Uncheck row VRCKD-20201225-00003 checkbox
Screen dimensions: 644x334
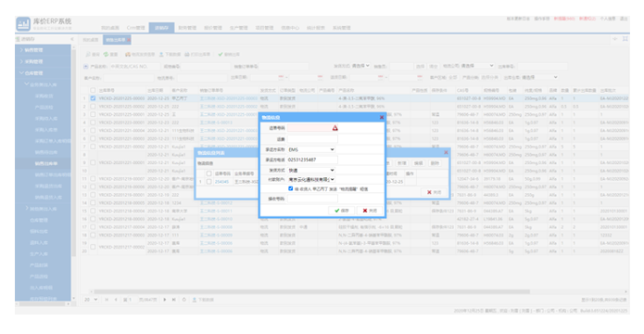click(93, 98)
